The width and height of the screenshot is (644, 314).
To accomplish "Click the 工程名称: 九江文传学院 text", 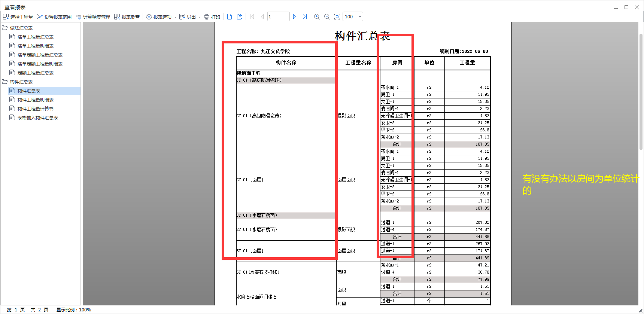I will tap(263, 51).
